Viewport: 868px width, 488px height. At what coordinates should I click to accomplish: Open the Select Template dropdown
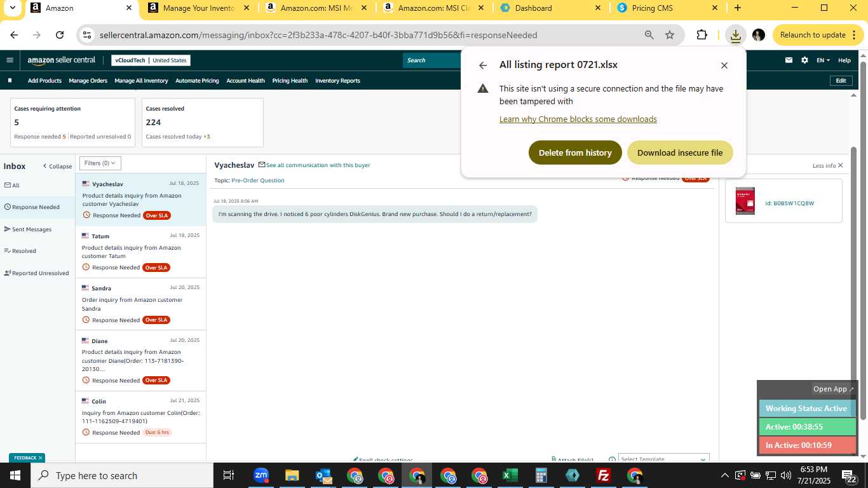click(x=663, y=459)
